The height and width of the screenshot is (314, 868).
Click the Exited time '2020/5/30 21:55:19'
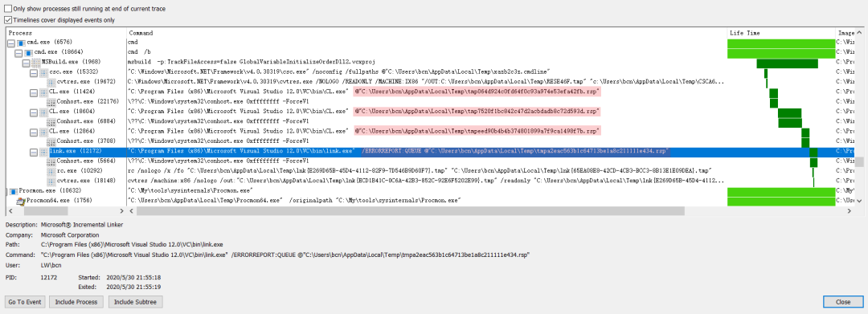click(x=133, y=287)
